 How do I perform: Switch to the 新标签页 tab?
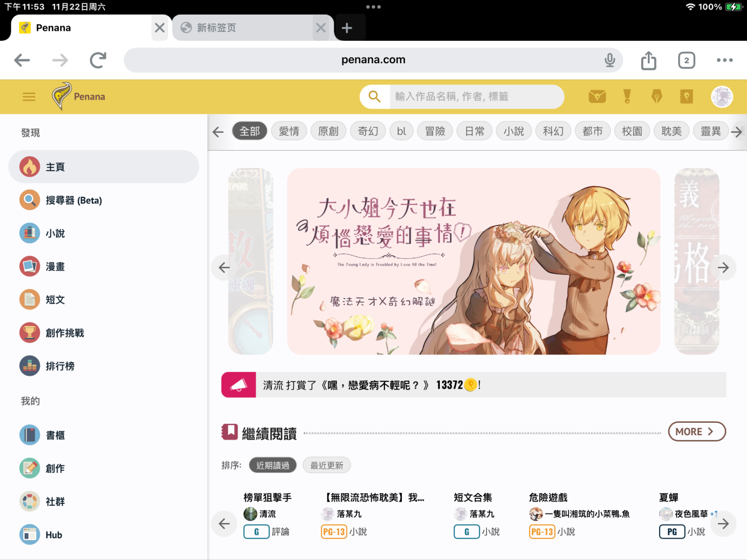pyautogui.click(x=243, y=28)
